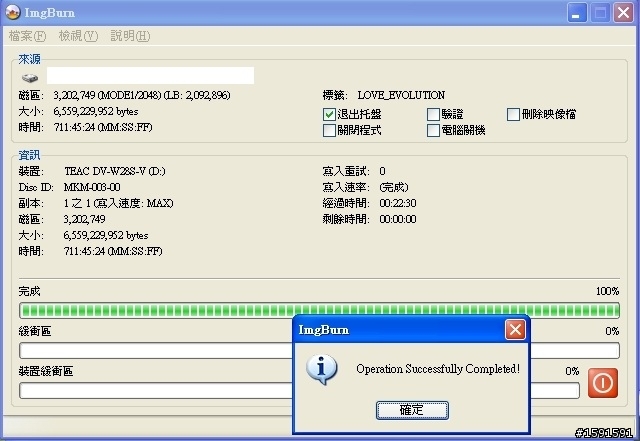This screenshot has height=441, width=640.
Task: Open the 檔案(F) menu
Action: coord(27,36)
